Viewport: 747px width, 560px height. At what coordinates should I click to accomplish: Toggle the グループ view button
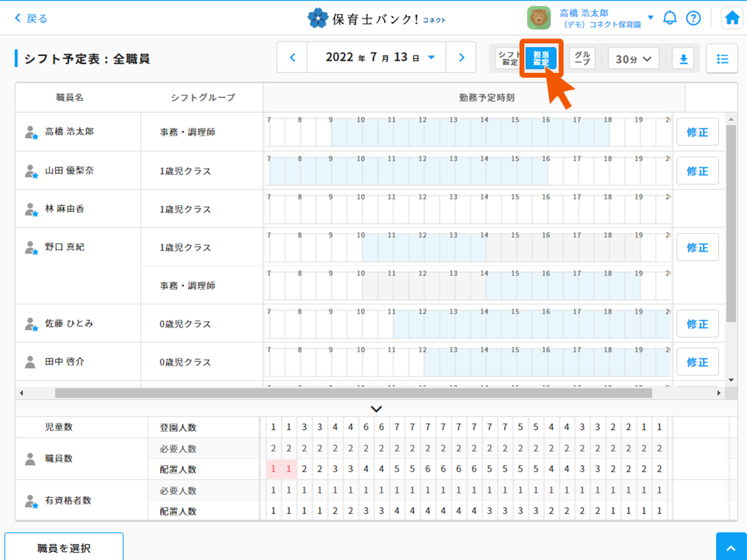coord(582,59)
